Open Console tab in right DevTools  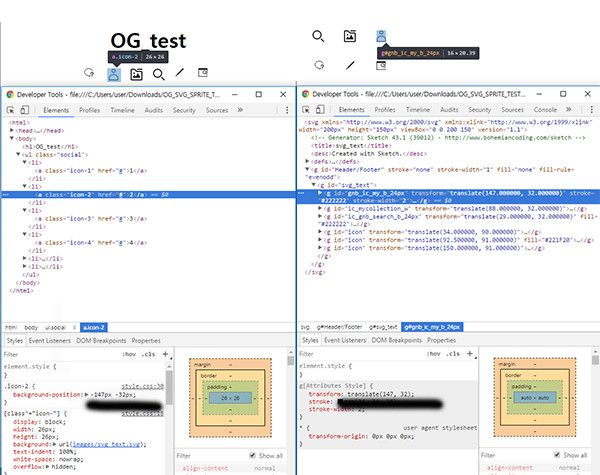point(545,109)
